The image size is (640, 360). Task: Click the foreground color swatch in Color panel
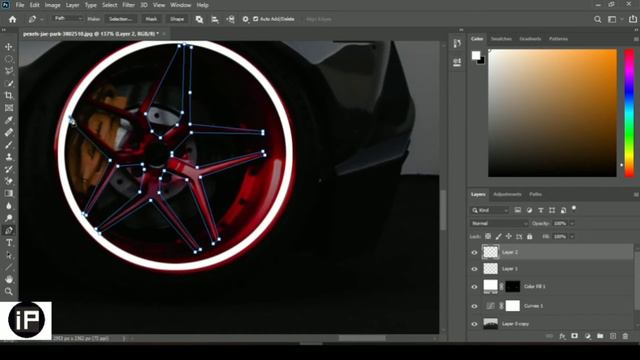point(476,56)
